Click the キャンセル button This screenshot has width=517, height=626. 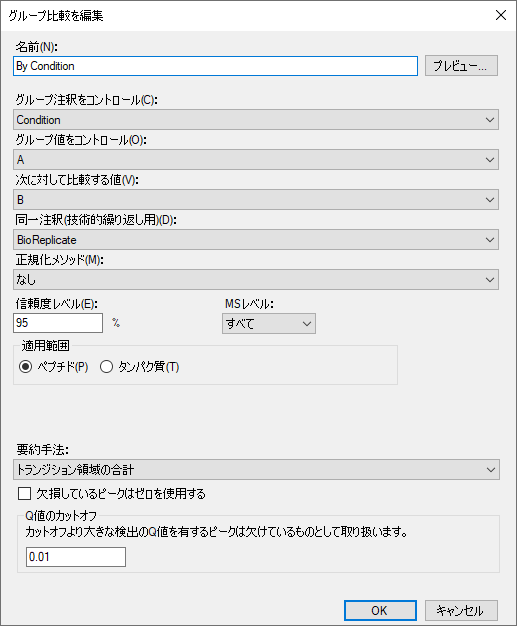[461, 610]
